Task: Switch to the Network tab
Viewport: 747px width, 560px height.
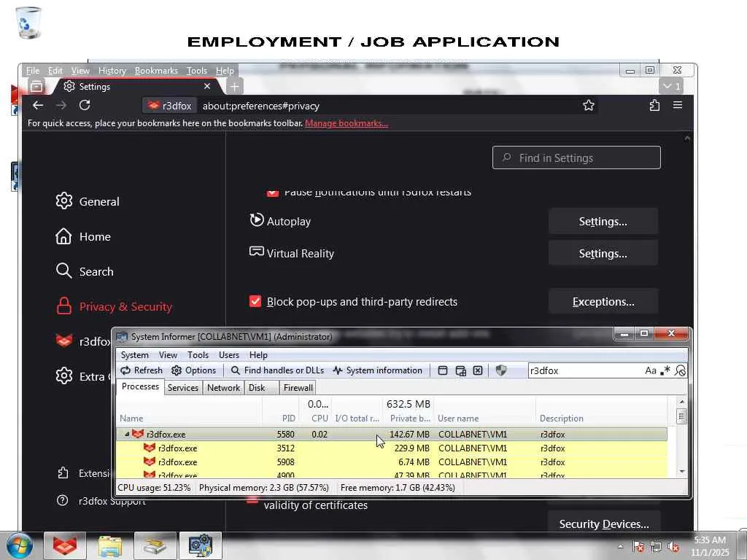Action: coord(223,388)
